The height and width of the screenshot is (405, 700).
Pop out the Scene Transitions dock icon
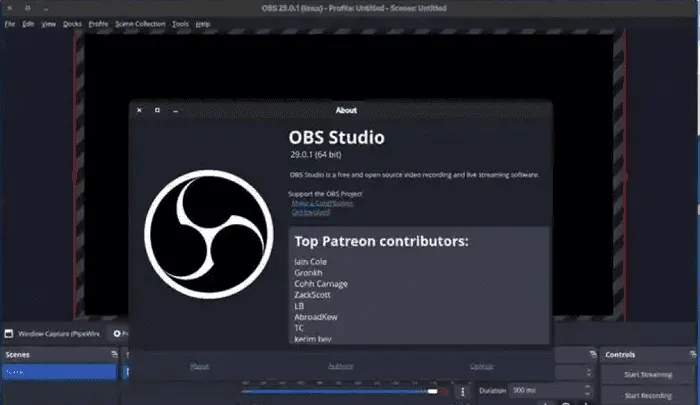tap(593, 354)
